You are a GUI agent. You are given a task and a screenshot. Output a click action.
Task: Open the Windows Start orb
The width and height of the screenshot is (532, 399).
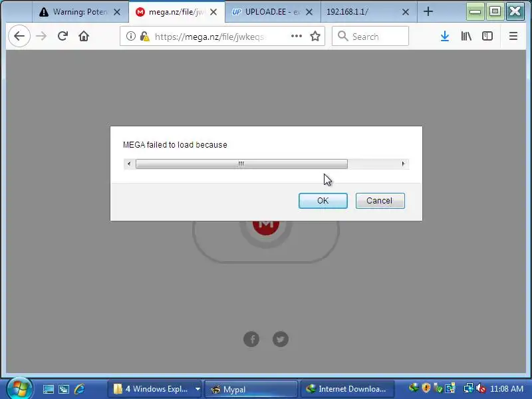pos(20,388)
